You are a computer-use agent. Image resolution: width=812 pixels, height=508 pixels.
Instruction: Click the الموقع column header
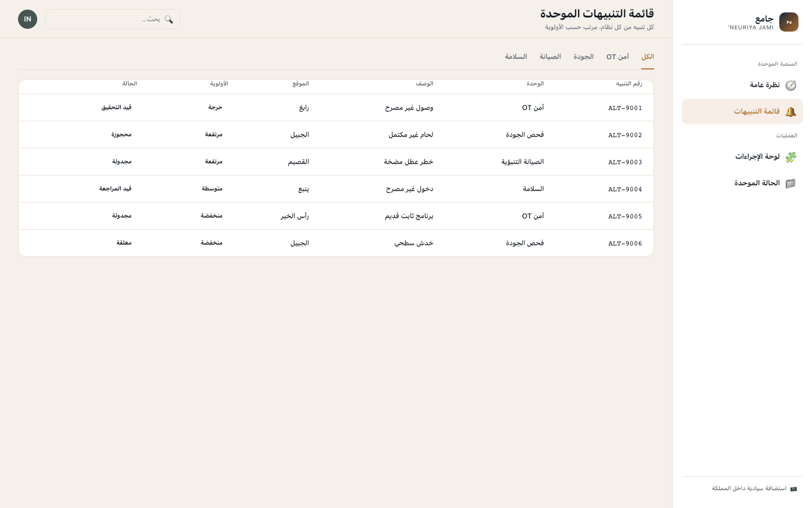coord(301,84)
